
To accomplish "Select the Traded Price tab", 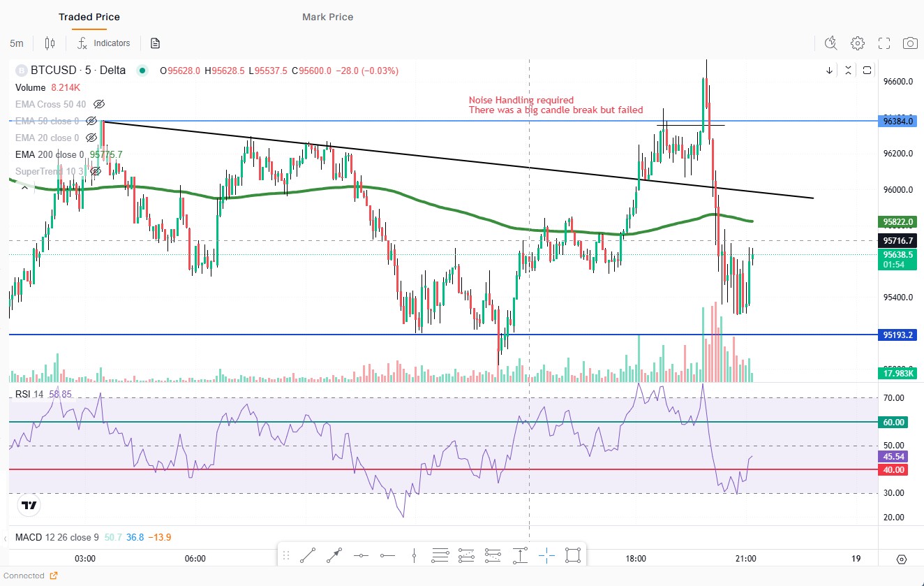I will [89, 17].
